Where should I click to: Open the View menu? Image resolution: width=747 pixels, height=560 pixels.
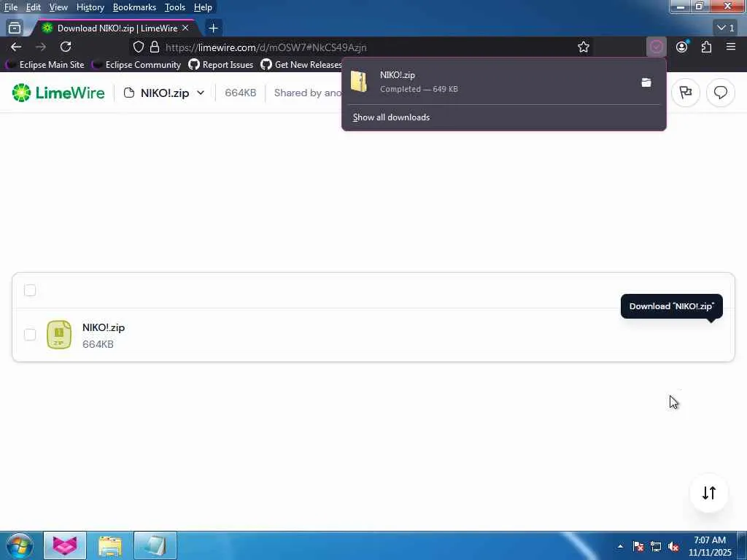pos(58,7)
